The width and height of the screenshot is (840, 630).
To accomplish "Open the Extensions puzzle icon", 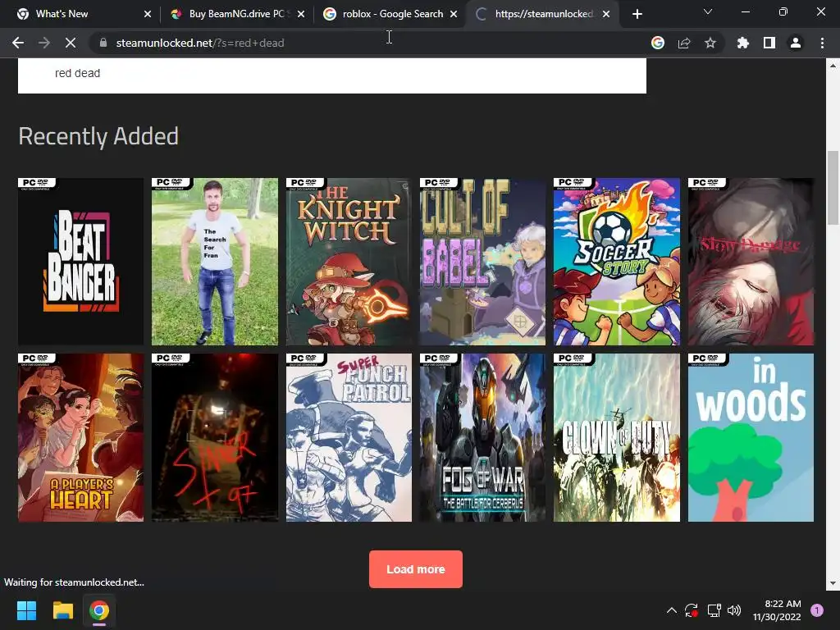I will tap(743, 43).
